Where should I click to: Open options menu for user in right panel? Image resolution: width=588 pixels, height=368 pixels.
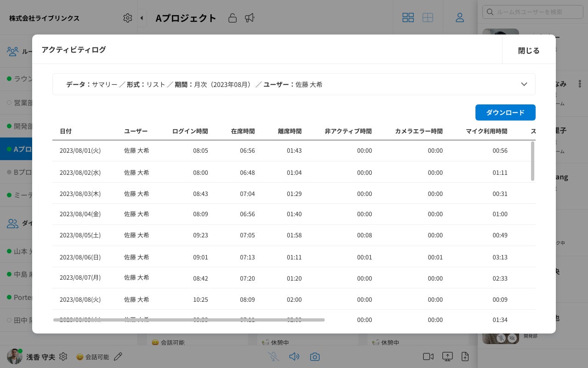[x=580, y=84]
